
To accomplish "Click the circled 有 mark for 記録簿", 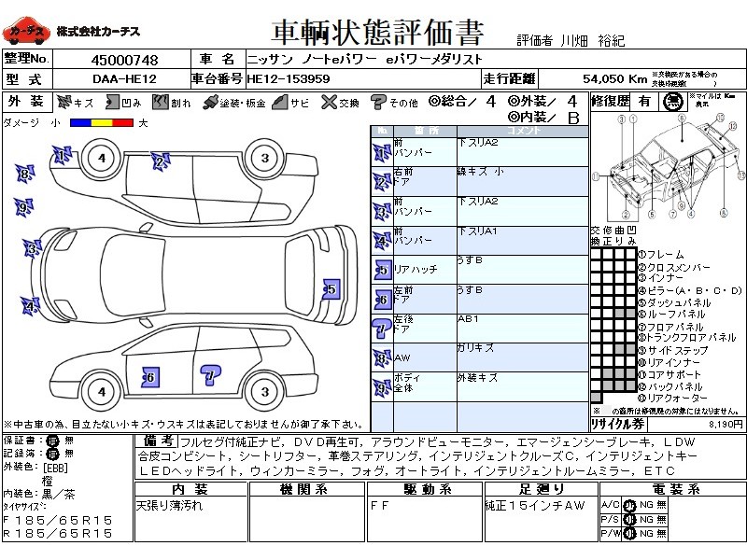I will [52, 454].
